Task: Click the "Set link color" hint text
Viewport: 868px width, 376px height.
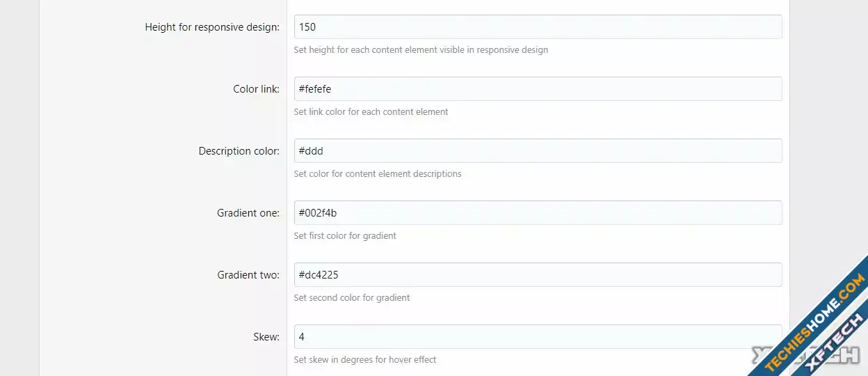Action: tap(371, 112)
